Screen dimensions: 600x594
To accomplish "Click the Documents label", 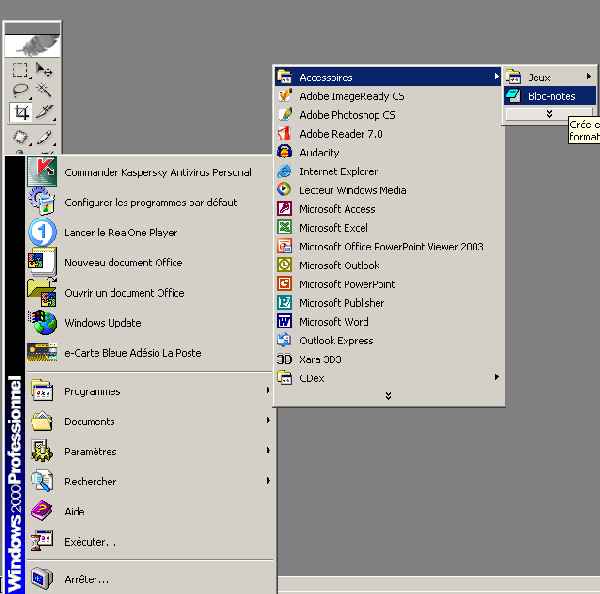I will click(89, 421).
